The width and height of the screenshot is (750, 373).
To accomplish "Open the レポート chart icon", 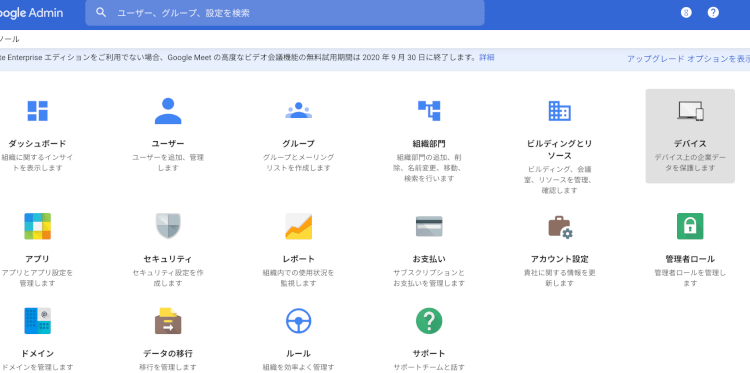I will pos(298,226).
